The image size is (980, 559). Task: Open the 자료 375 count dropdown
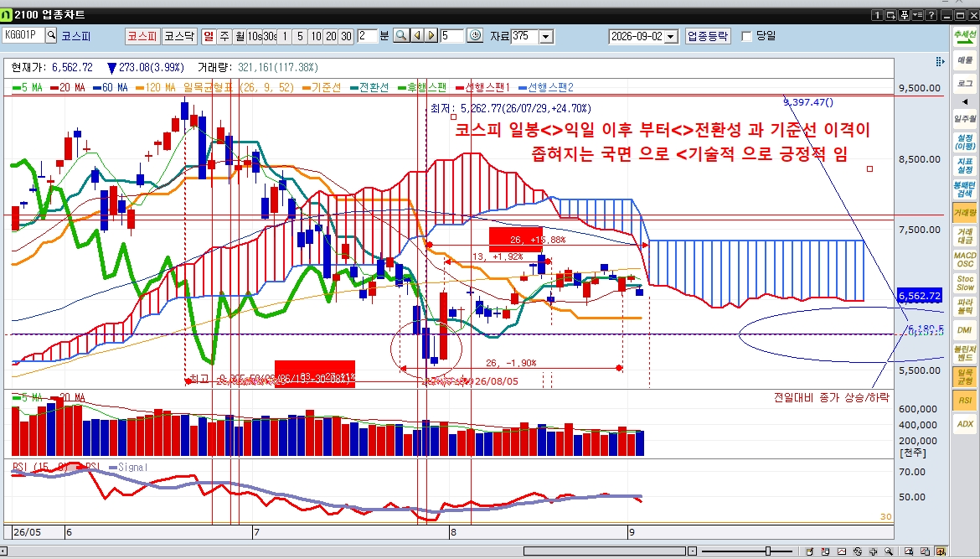coord(546,37)
